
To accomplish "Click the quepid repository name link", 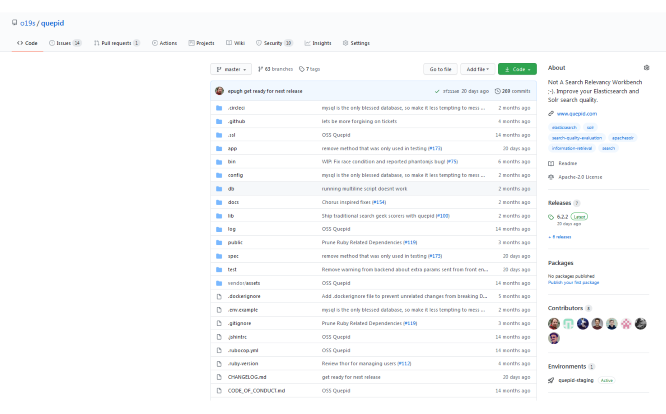I will [x=52, y=23].
